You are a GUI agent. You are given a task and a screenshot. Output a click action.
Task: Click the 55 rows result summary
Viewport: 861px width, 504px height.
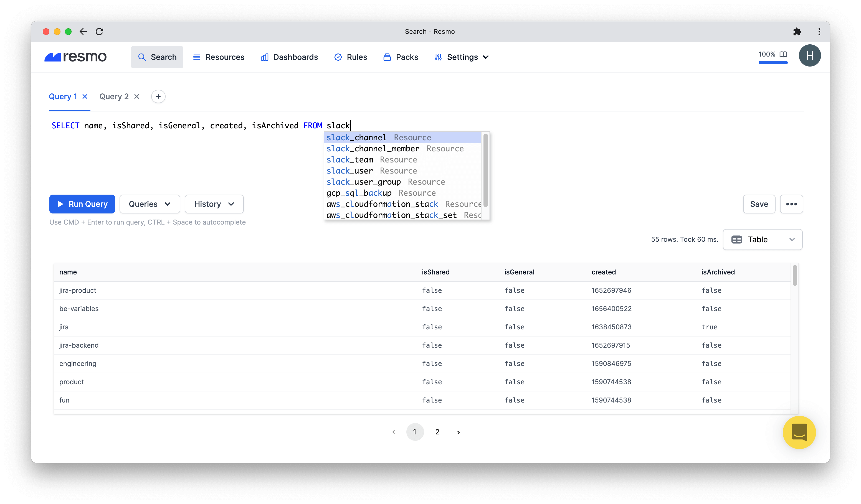[684, 239]
